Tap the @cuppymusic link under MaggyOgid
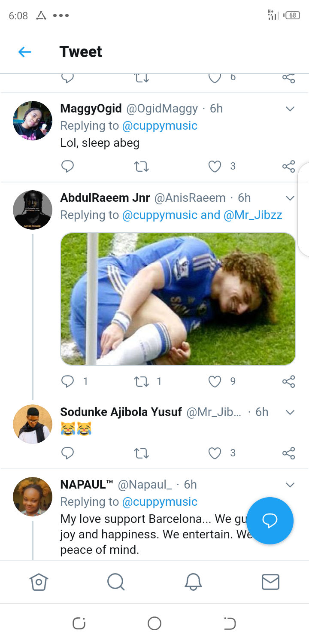This screenshot has width=309, height=644. 160,126
